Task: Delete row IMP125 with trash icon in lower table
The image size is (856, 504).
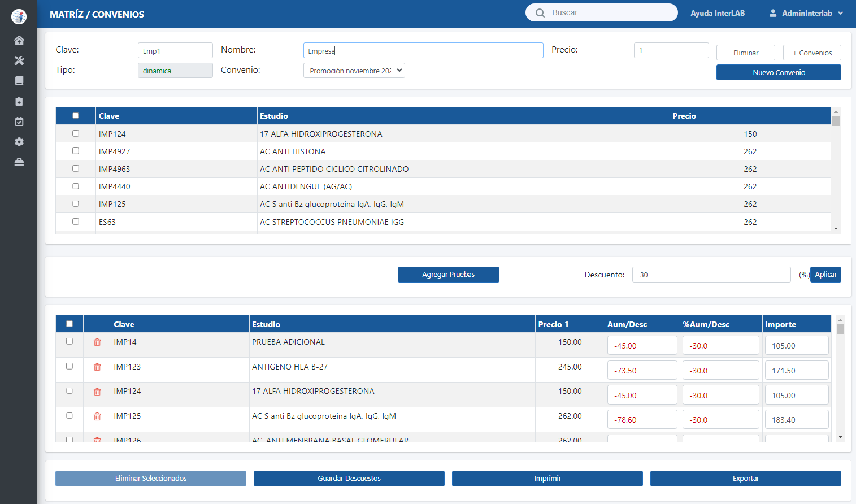Action: 97,416
